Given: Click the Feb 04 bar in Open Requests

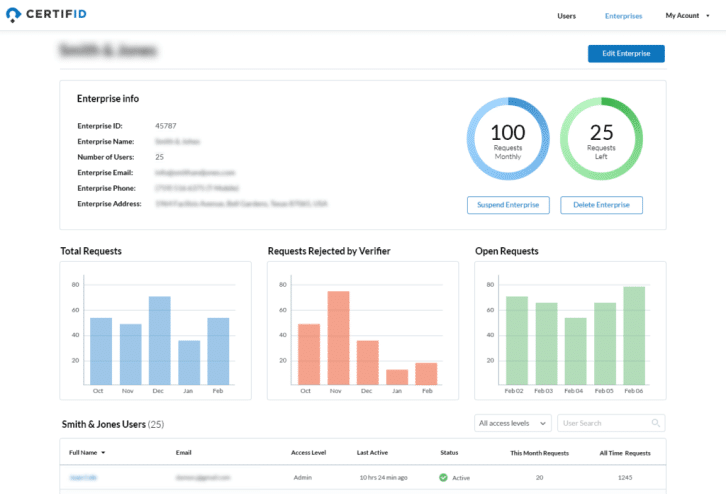Looking at the screenshot, I should pos(576,351).
